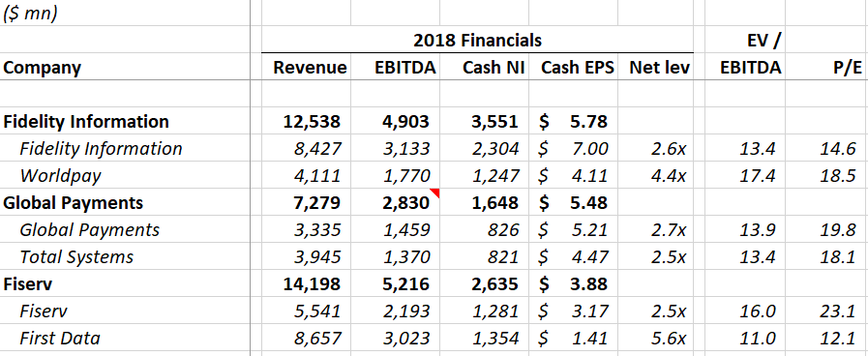Click the Revenue column header
868x356 pixels.
click(x=306, y=68)
